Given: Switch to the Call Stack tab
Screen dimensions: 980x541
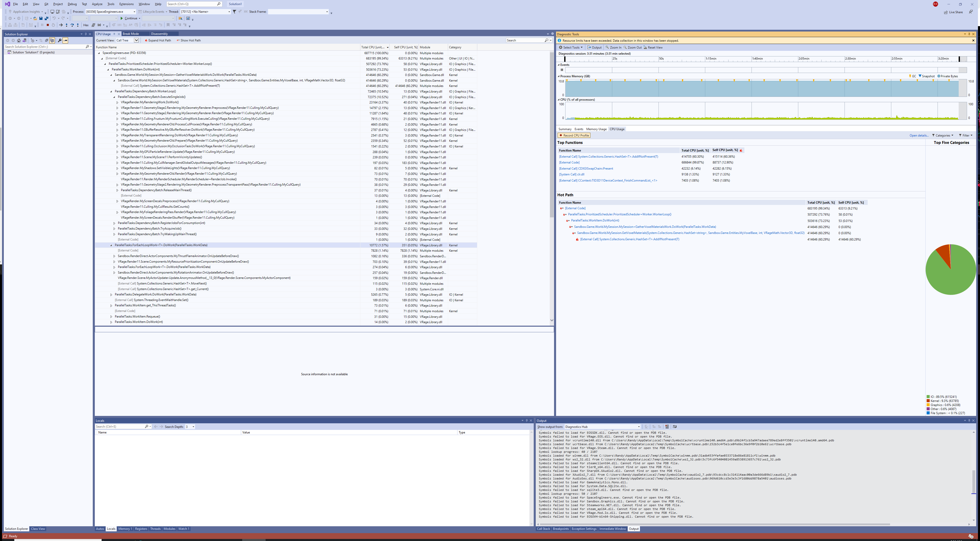Looking at the screenshot, I should [x=543, y=529].
